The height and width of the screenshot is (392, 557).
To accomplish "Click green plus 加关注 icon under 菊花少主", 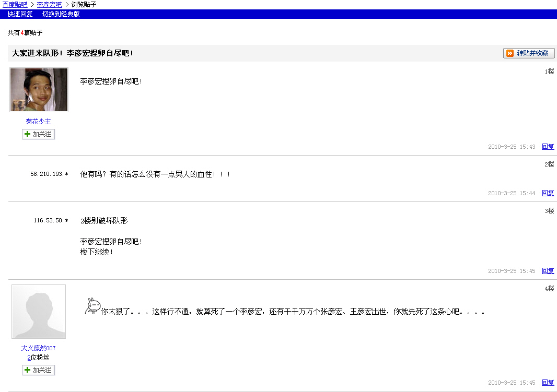I will [x=27, y=134].
